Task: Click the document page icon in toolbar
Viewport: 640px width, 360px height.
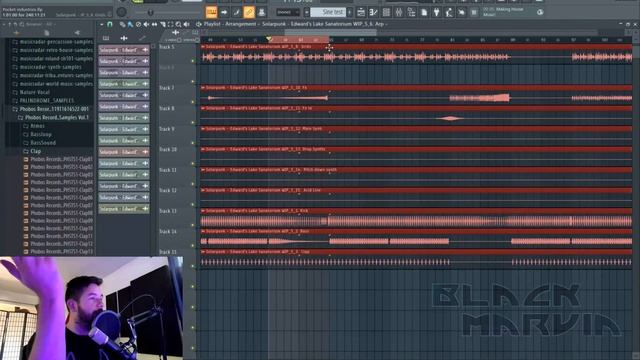Action: [x=424, y=13]
